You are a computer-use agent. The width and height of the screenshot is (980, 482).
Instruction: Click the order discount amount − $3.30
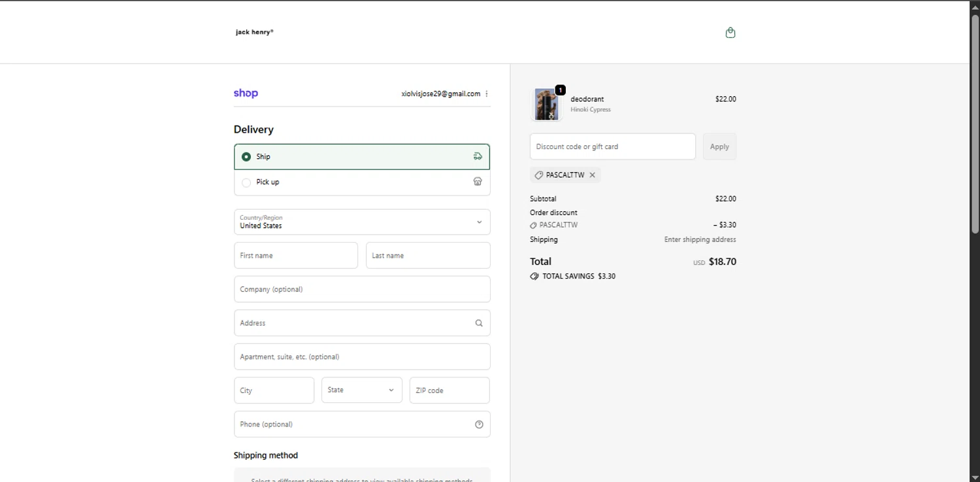click(x=725, y=225)
